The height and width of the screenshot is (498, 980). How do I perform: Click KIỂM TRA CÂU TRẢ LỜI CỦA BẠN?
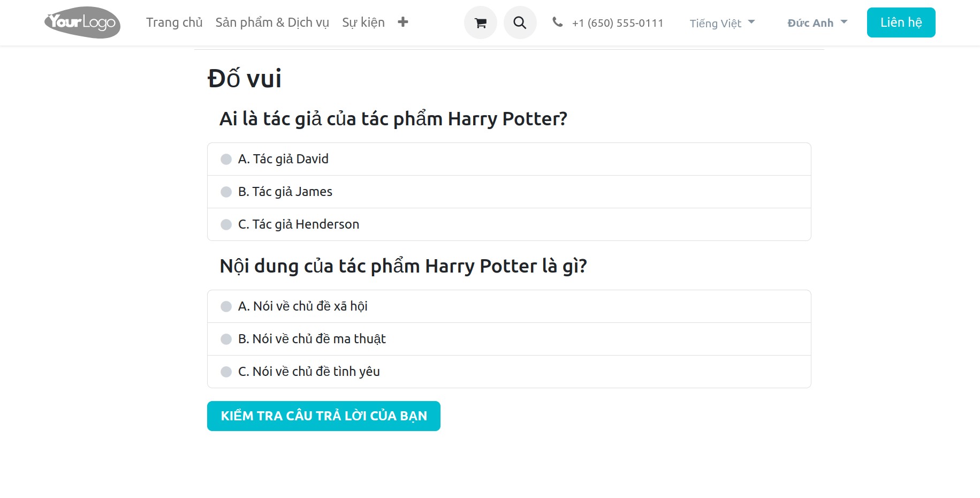tap(324, 416)
